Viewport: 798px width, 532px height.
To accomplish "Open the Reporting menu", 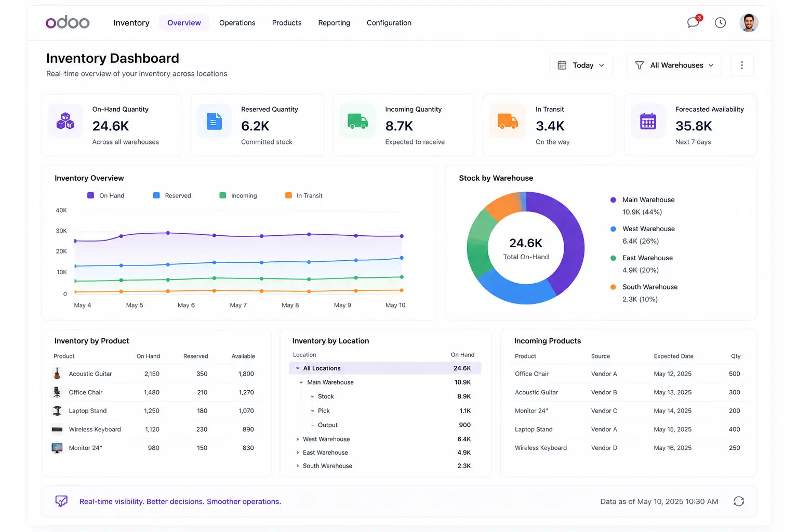I will click(334, 23).
